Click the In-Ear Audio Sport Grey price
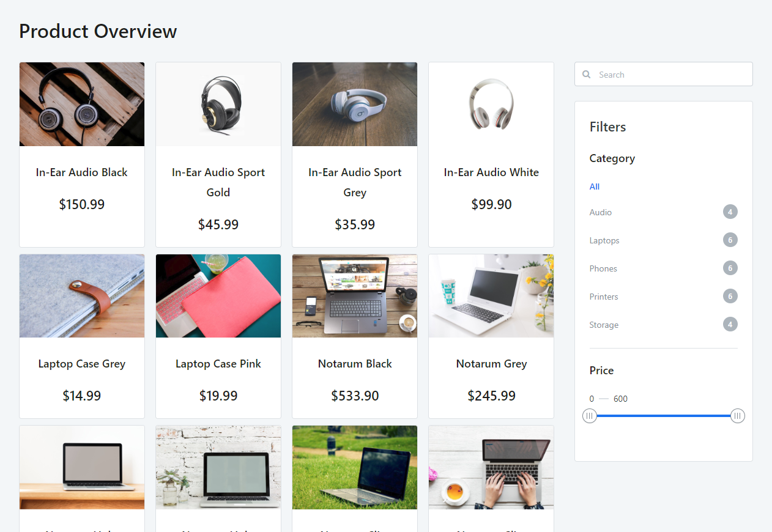The height and width of the screenshot is (532, 772). [x=355, y=224]
